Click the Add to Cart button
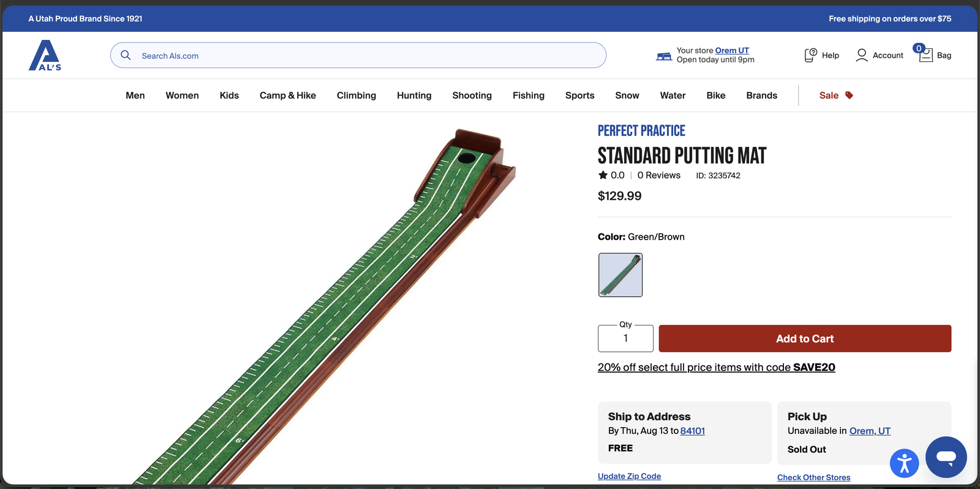Viewport: 980px width, 489px height. pos(805,338)
